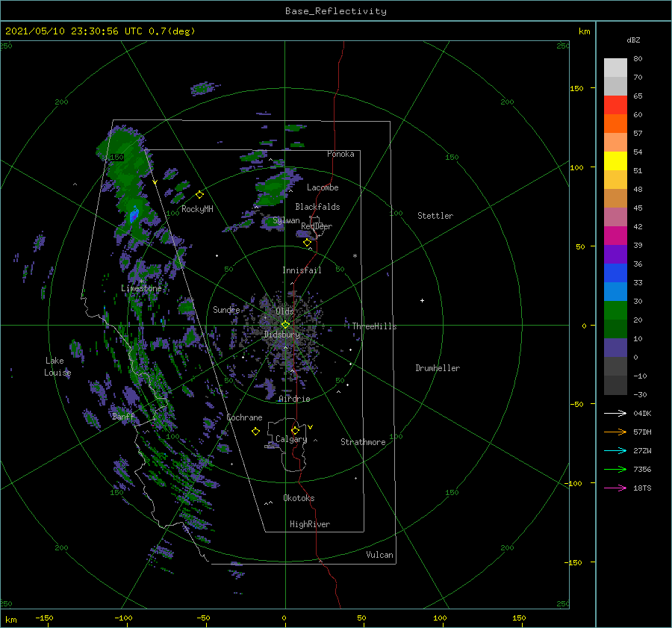Select the light gray 70-80 dBZ swatch
The width and height of the screenshot is (672, 628).
[x=615, y=68]
